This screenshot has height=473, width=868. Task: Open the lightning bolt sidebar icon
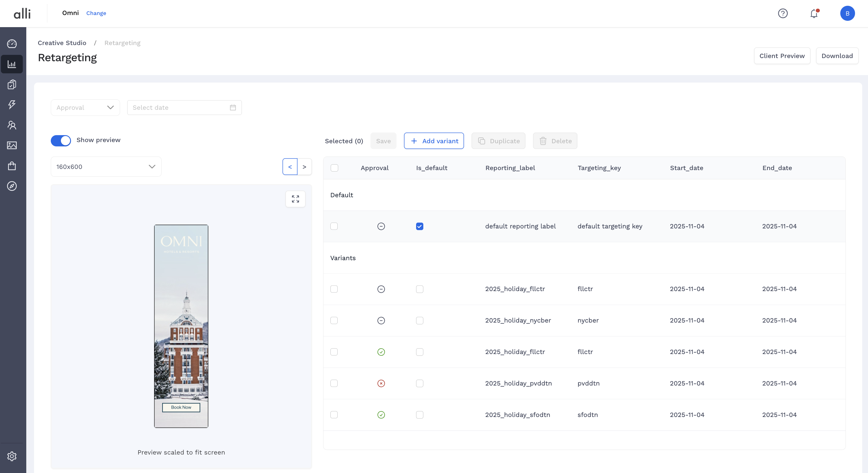[x=12, y=105]
